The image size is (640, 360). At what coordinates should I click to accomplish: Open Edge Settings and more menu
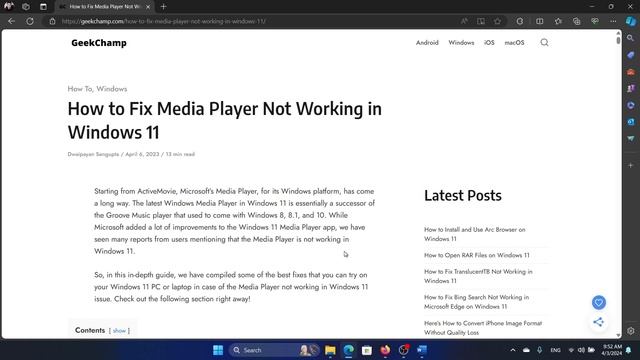point(613,21)
